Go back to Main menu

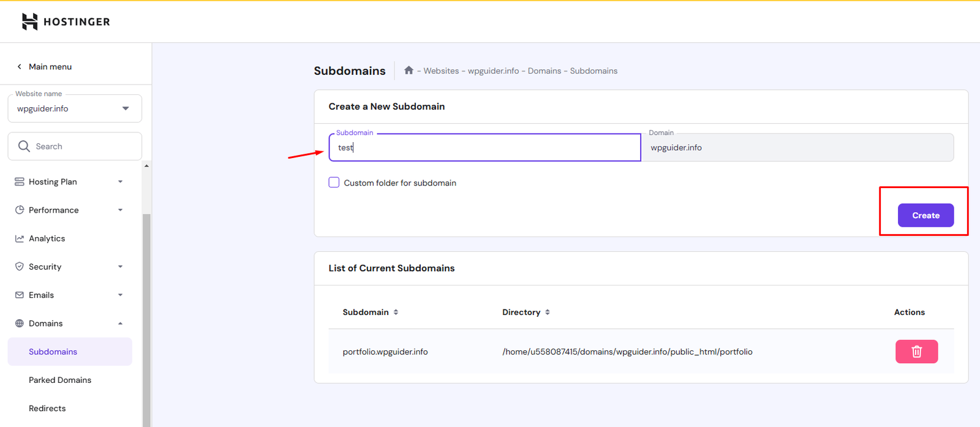[50, 67]
